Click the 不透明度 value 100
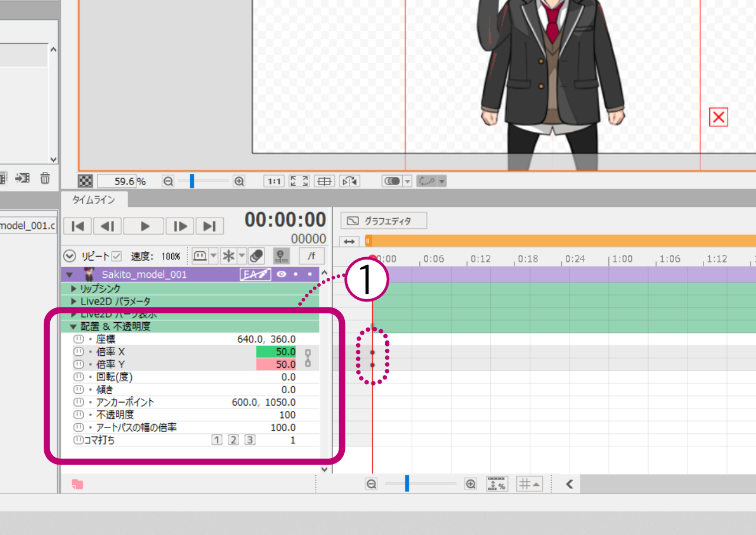The height and width of the screenshot is (535, 756). [288, 415]
